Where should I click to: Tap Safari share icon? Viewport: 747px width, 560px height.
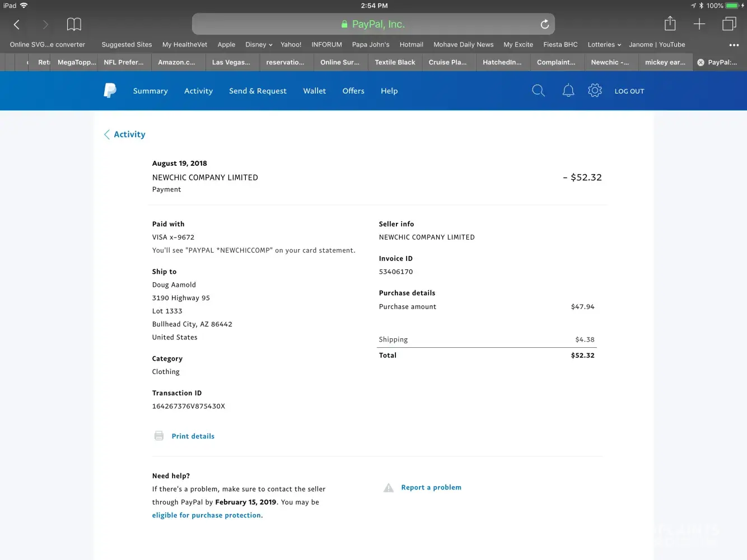[x=670, y=24]
